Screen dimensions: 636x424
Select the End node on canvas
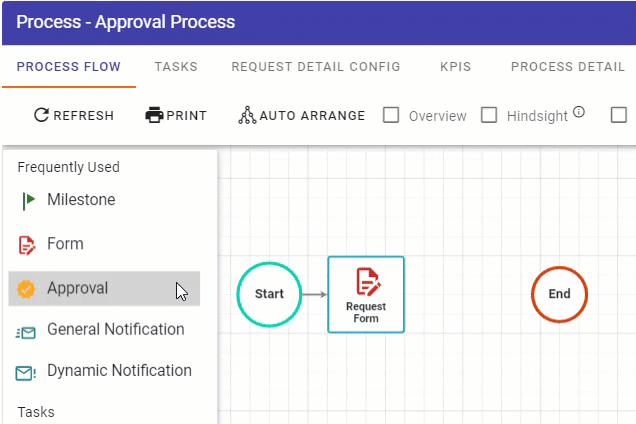(559, 294)
